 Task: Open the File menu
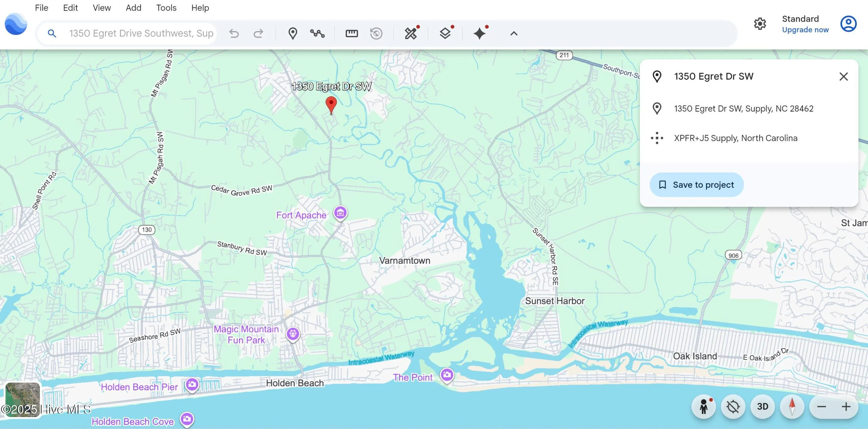(x=41, y=8)
